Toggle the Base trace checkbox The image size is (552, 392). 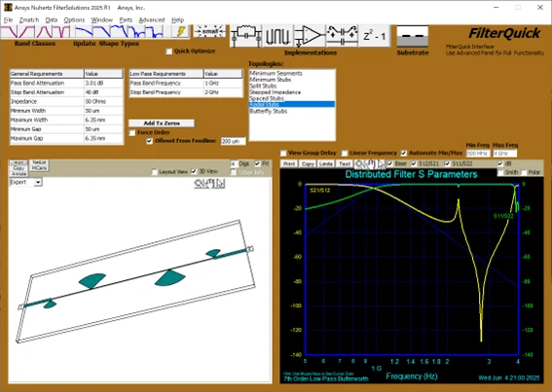pos(389,163)
